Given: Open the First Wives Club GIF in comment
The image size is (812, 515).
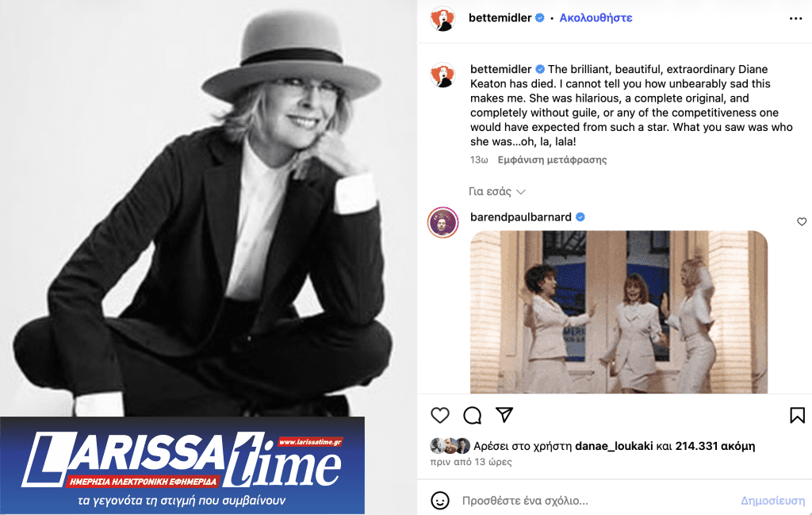Looking at the screenshot, I should point(619,312).
